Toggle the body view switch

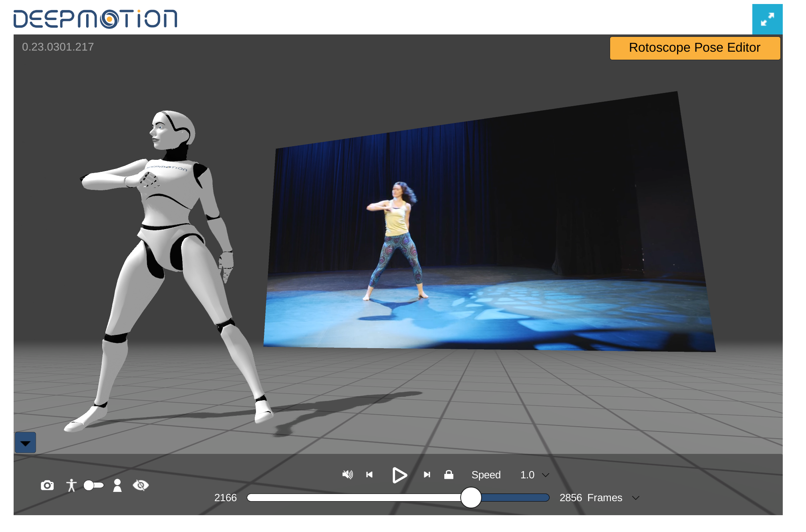click(x=93, y=486)
